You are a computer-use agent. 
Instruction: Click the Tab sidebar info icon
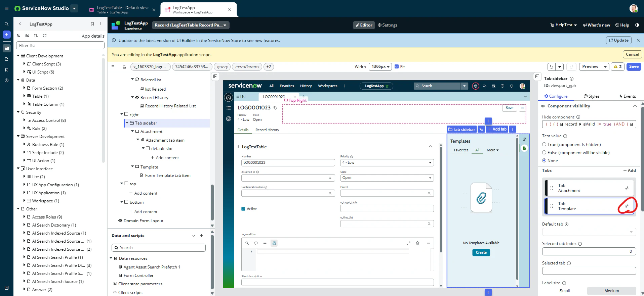tap(571, 79)
